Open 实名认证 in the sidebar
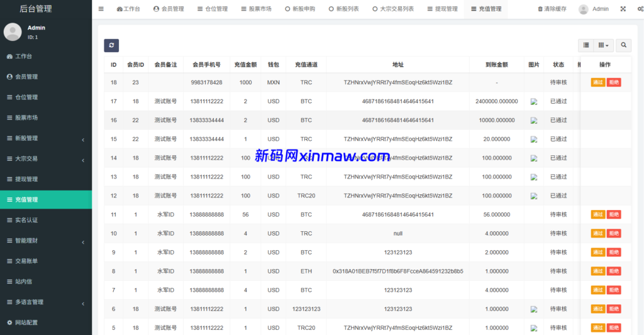Image resolution: width=644 pixels, height=335 pixels. tap(46, 220)
